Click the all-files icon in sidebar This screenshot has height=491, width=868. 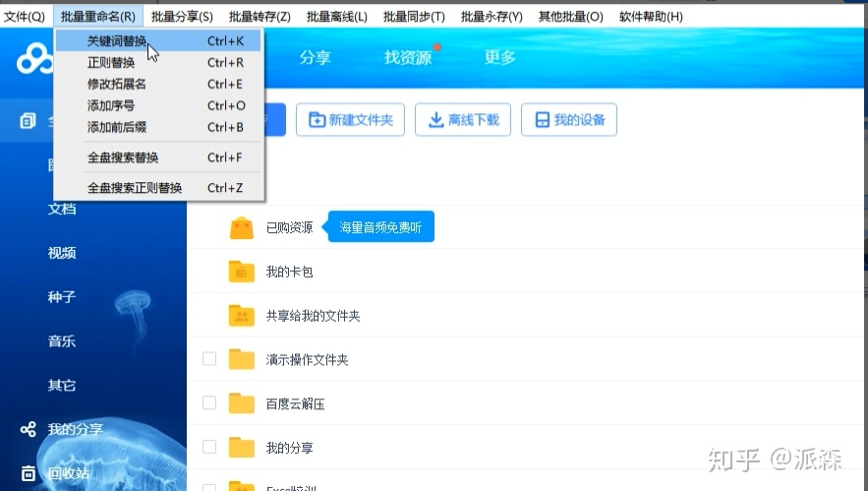28,120
